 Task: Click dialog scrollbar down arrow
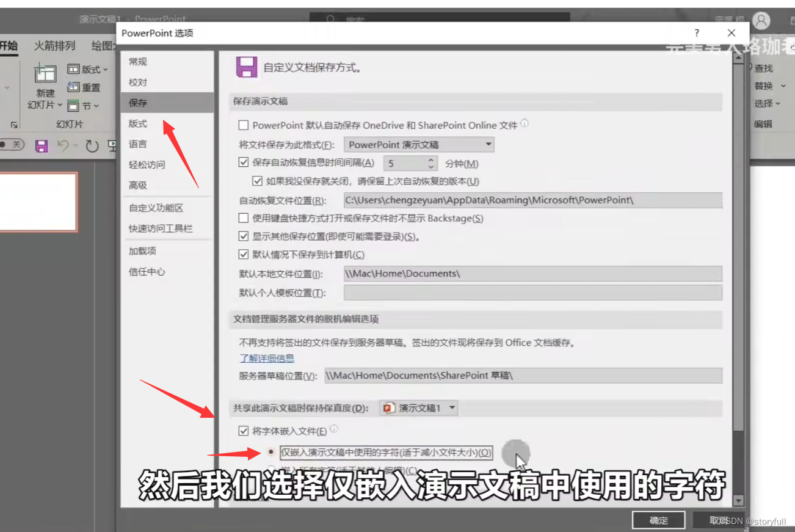738,501
